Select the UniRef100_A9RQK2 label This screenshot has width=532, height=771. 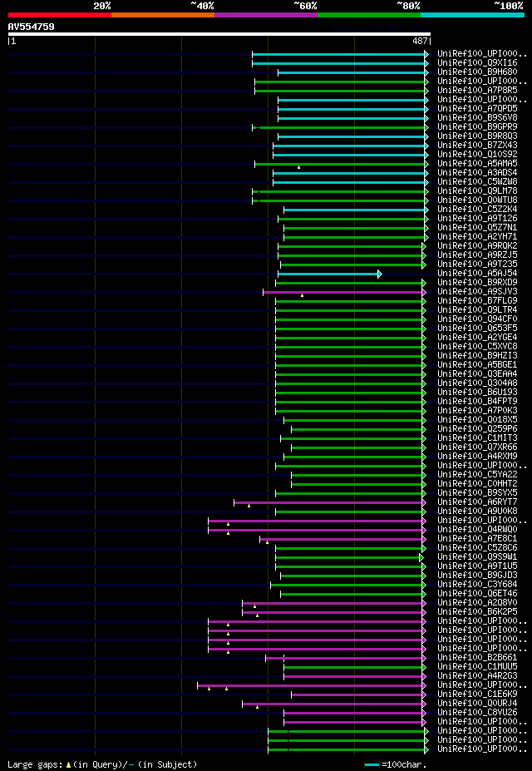pyautogui.click(x=477, y=245)
